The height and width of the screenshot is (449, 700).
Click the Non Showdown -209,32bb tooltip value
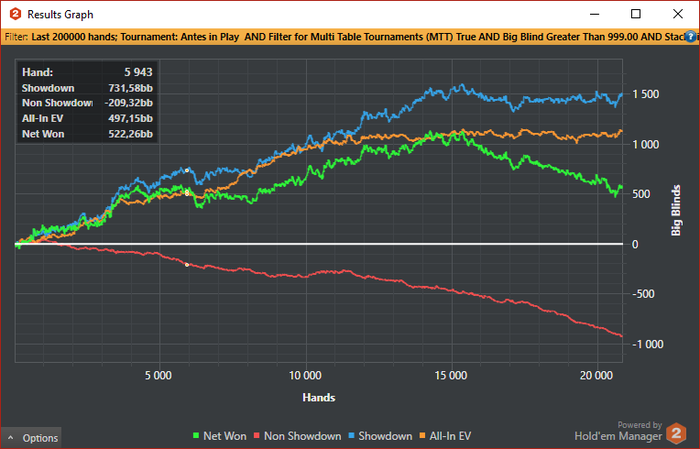(x=129, y=103)
